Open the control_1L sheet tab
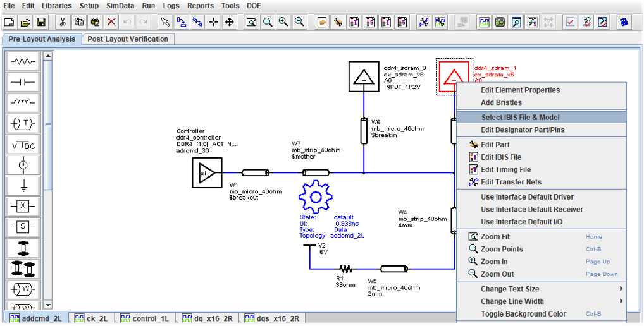The image size is (644, 326). pyautogui.click(x=145, y=318)
